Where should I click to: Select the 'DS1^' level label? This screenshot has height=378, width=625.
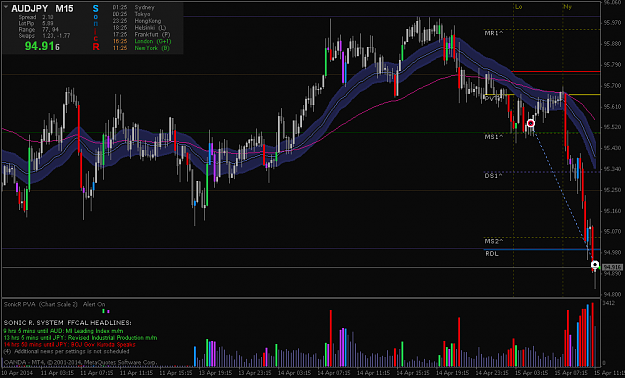pos(493,175)
